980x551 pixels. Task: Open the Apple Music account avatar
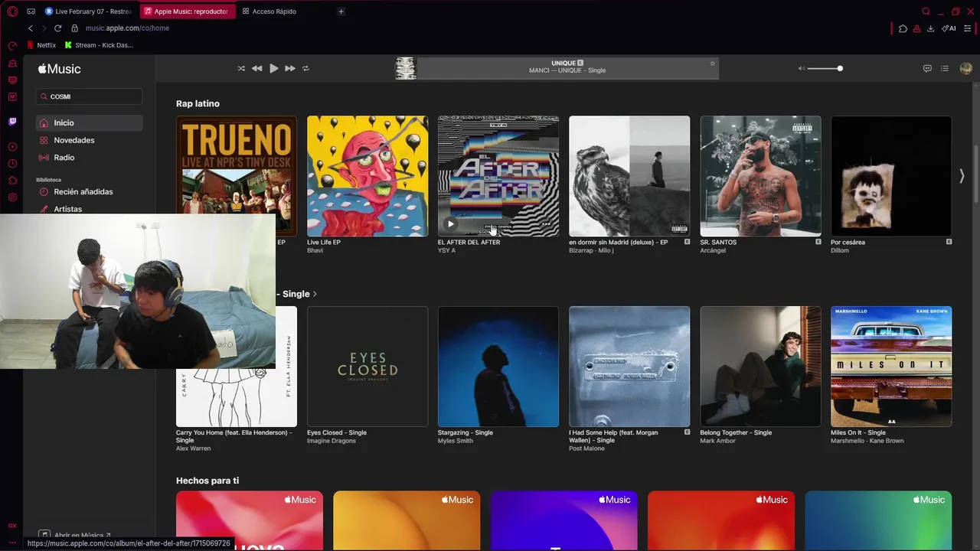coord(965,69)
